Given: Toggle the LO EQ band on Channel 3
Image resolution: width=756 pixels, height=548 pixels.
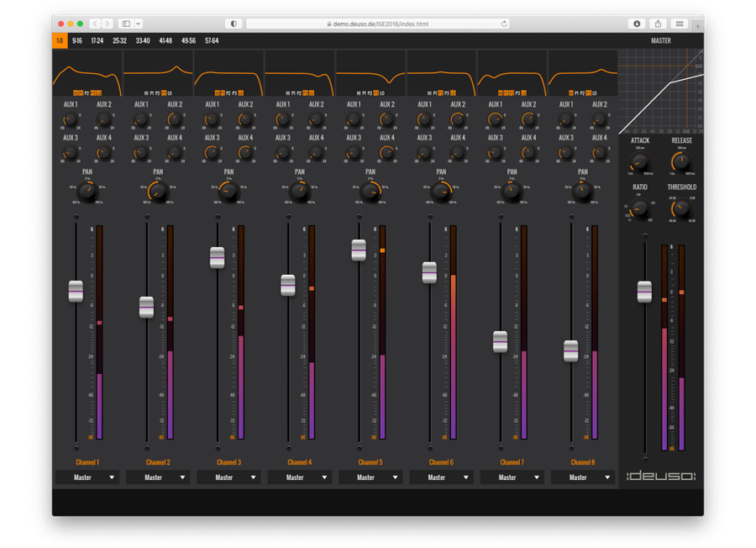Looking at the screenshot, I should point(240,93).
